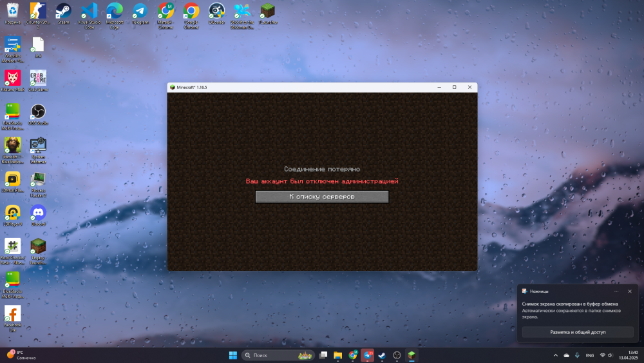Select the Chrome profile shortcut with M badge
This screenshot has width=644, height=363.
click(166, 15)
